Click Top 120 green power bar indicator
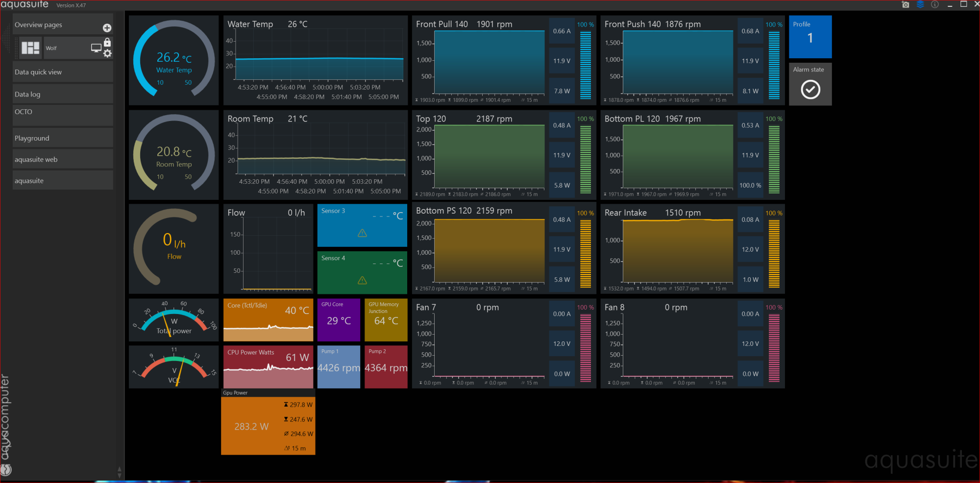This screenshot has height=483, width=980. coord(586,160)
